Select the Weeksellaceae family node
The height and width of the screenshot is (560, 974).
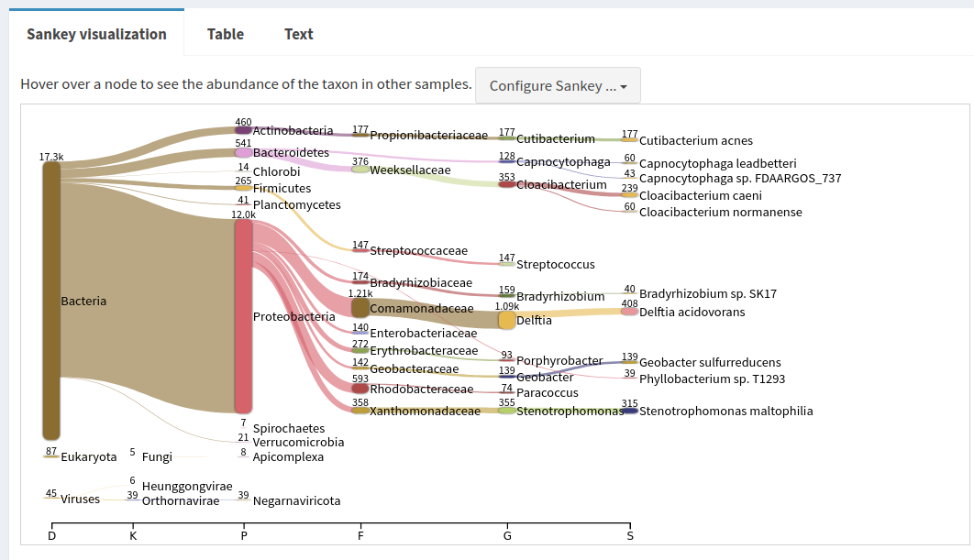(360, 170)
